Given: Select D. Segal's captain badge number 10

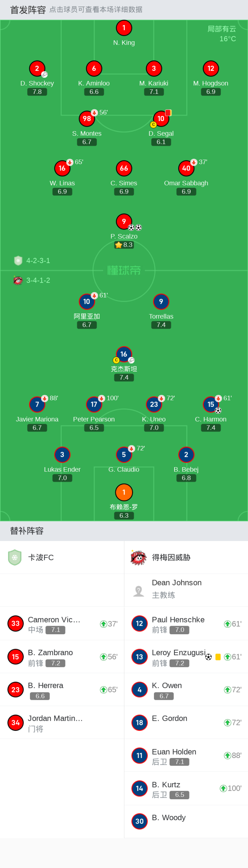Looking at the screenshot, I should pos(161,119).
